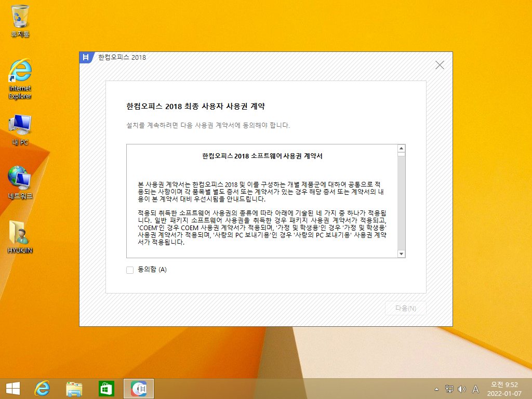Screen dimensions: 532x399
Task: Click the network status tray icon
Action: tap(449, 389)
